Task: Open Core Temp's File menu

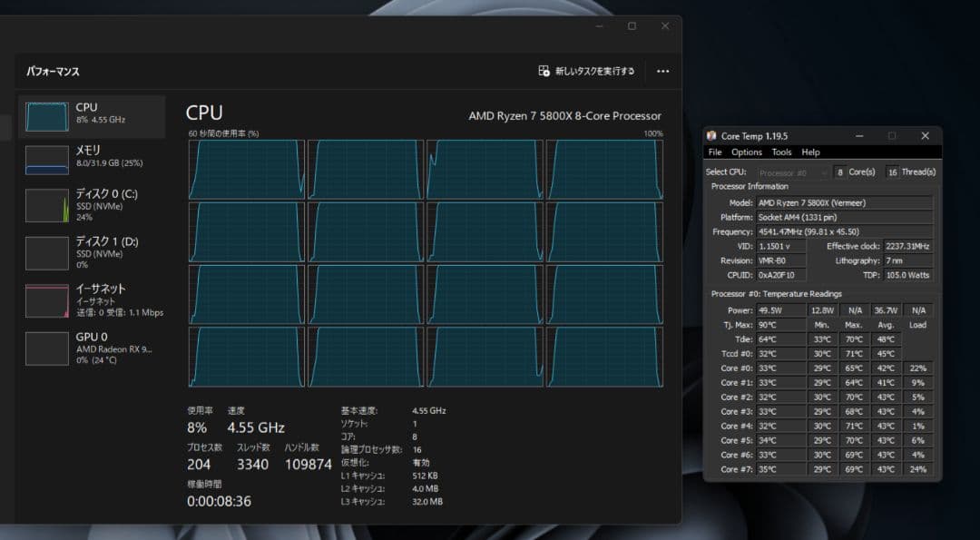Action: tap(714, 152)
